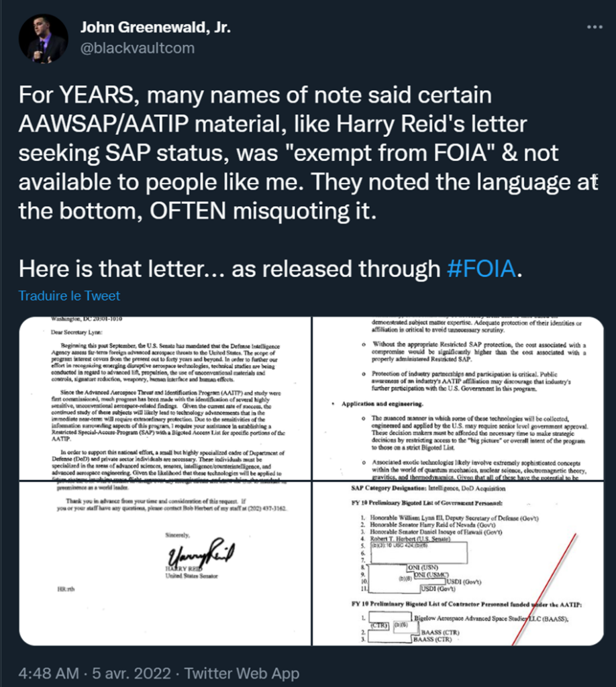
Task: Click the tweet text about AAWSAP/AATIP material
Action: point(308,153)
